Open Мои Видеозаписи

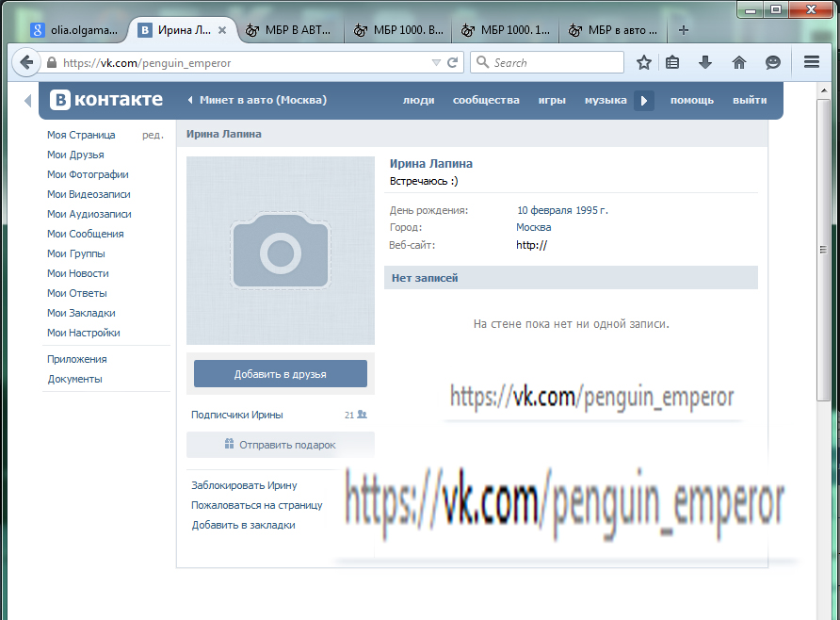click(x=89, y=194)
